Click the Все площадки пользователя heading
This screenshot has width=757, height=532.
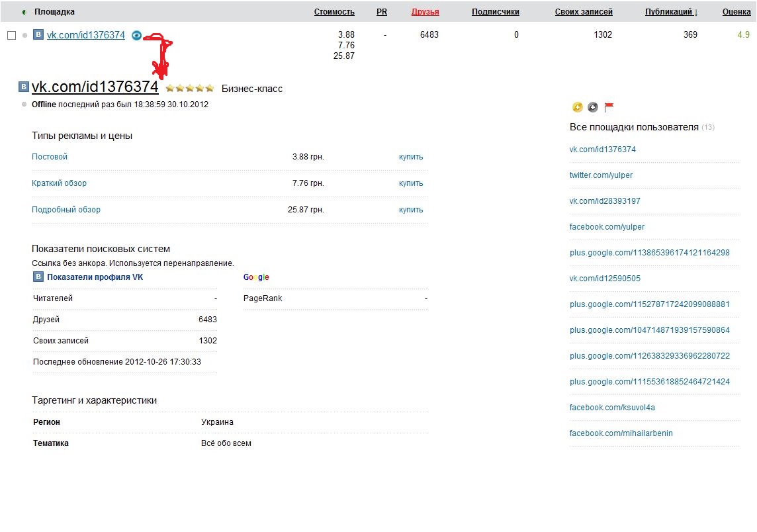[634, 127]
